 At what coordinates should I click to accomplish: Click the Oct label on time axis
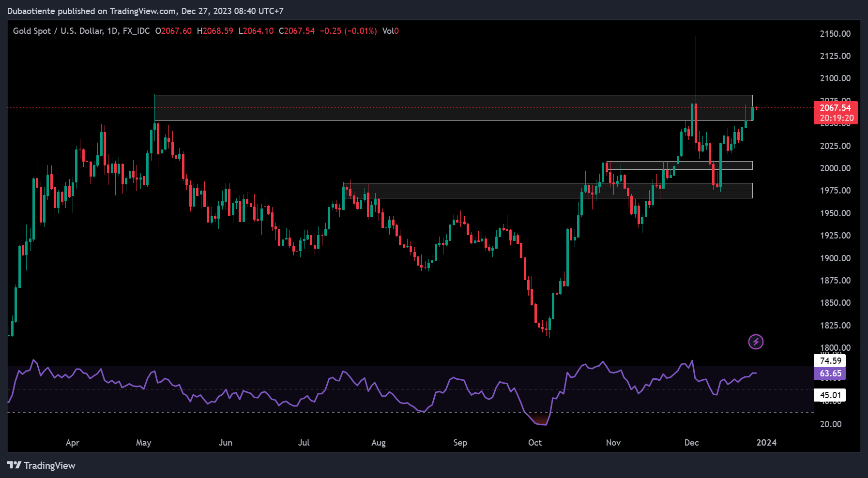click(535, 443)
